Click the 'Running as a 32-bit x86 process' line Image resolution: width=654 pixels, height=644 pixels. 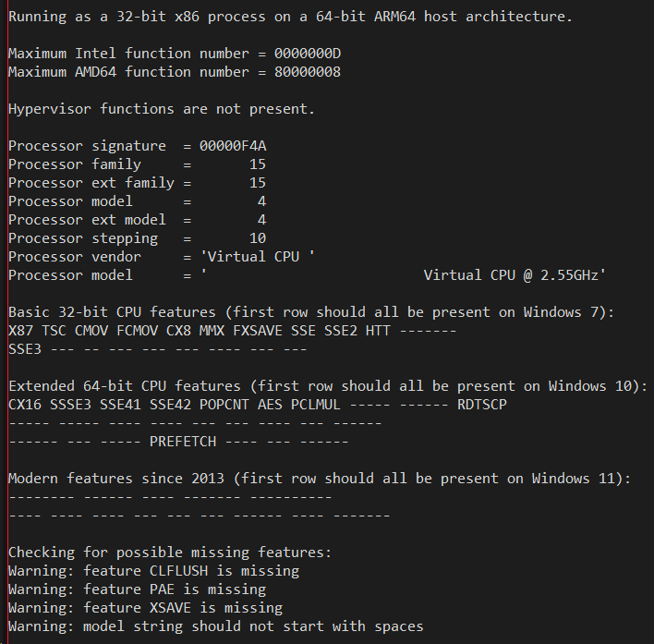click(x=290, y=17)
